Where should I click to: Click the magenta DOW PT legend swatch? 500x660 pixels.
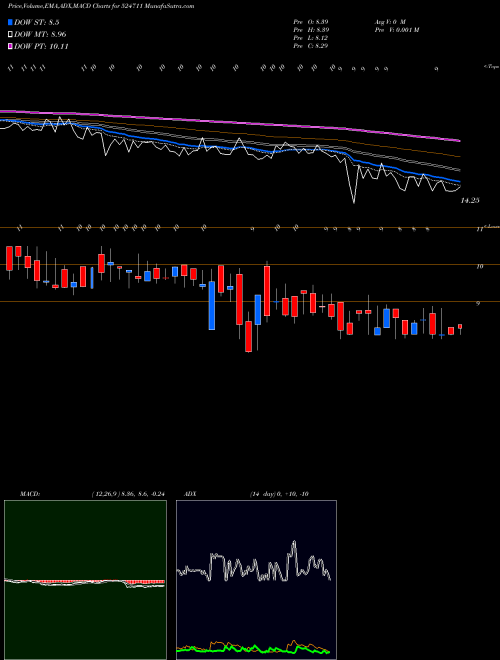click(x=11, y=46)
